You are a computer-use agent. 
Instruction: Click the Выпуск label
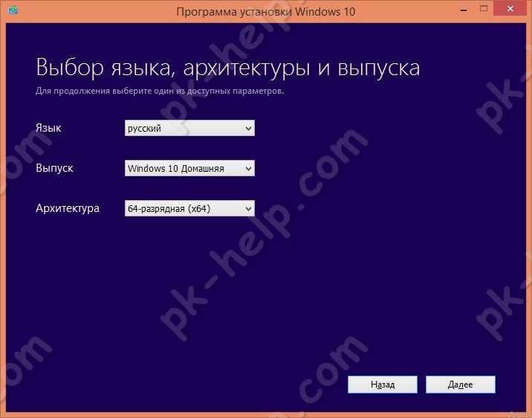pos(54,168)
